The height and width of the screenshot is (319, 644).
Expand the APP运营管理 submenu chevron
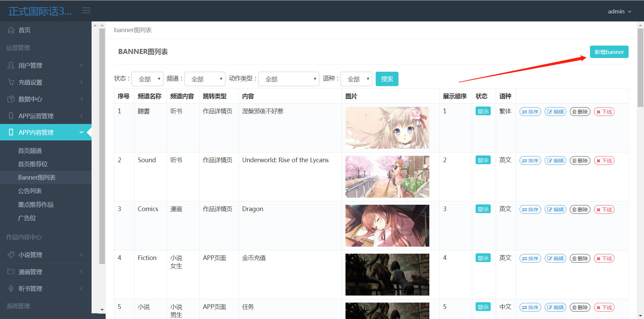(x=82, y=116)
